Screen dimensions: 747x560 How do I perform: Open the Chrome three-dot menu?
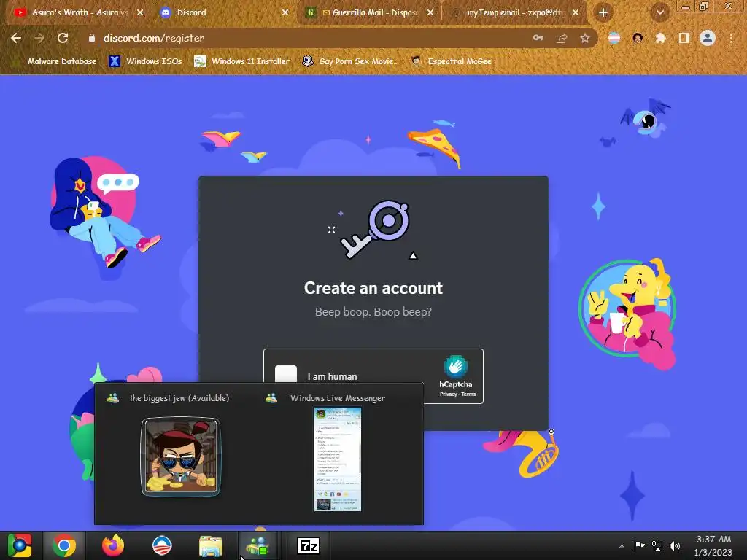pyautogui.click(x=731, y=38)
